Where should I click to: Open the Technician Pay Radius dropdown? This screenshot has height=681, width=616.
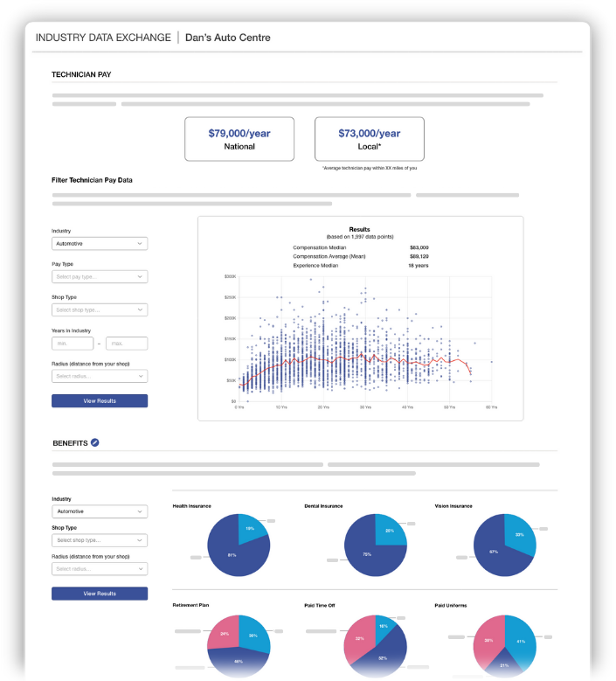(x=100, y=376)
